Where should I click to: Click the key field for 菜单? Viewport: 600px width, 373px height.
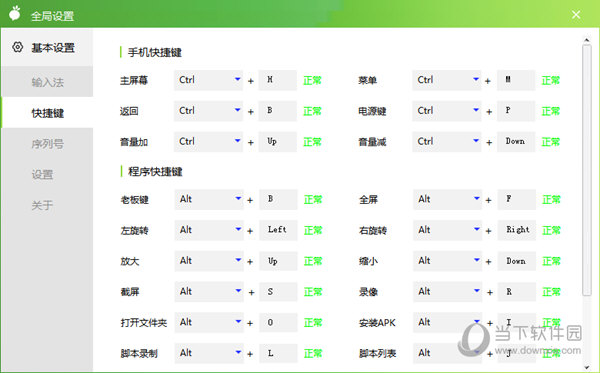click(516, 80)
